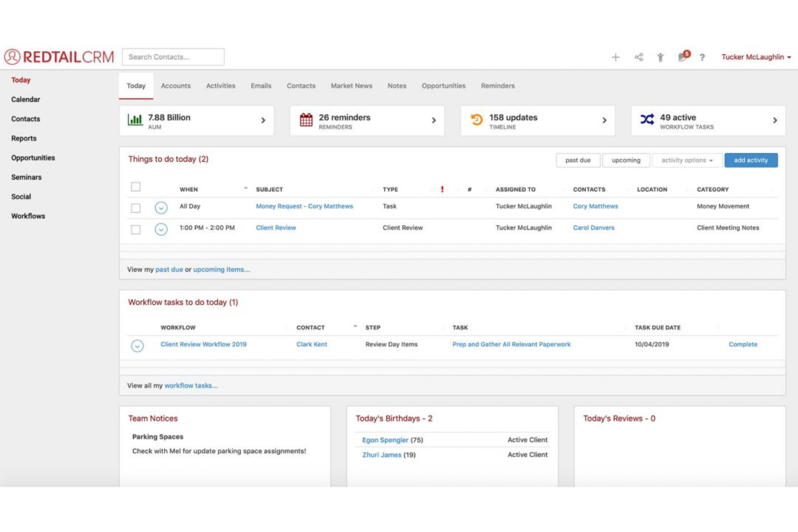Switch to the Emails tab
Screen dimensions: 798x532
(x=261, y=86)
